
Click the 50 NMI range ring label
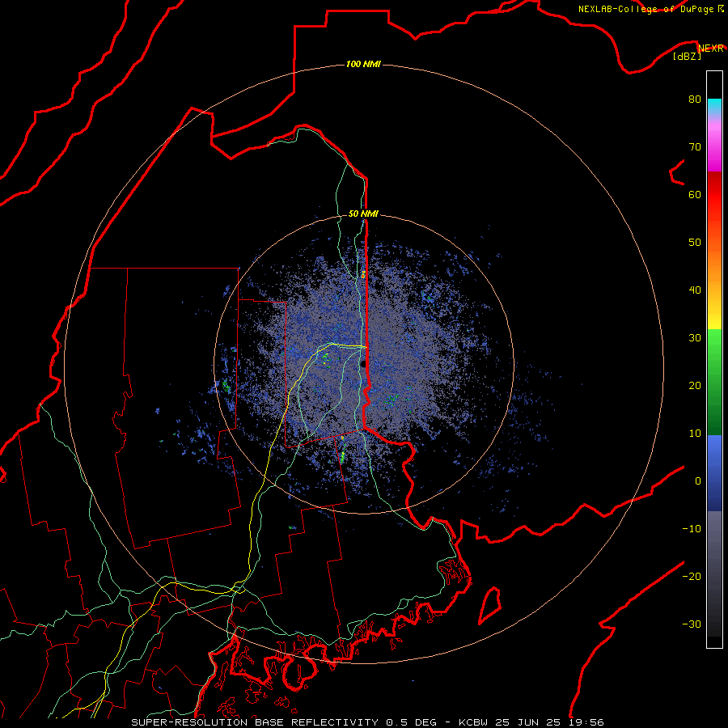(363, 214)
